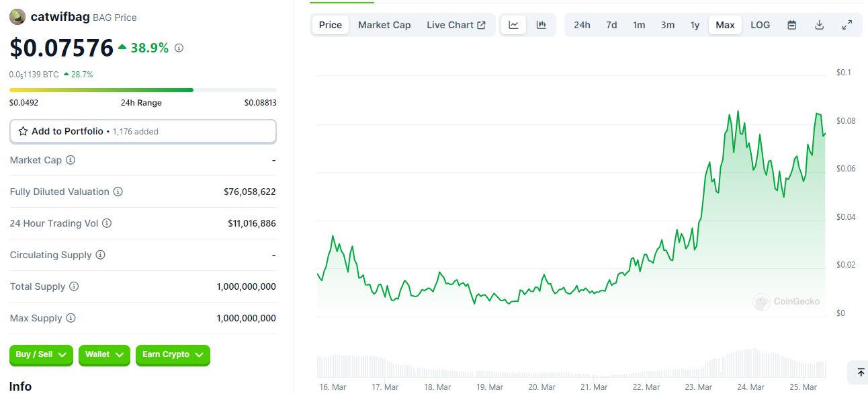This screenshot has width=868, height=394.
Task: Click the 28.7% BTC change text
Action: [82, 75]
